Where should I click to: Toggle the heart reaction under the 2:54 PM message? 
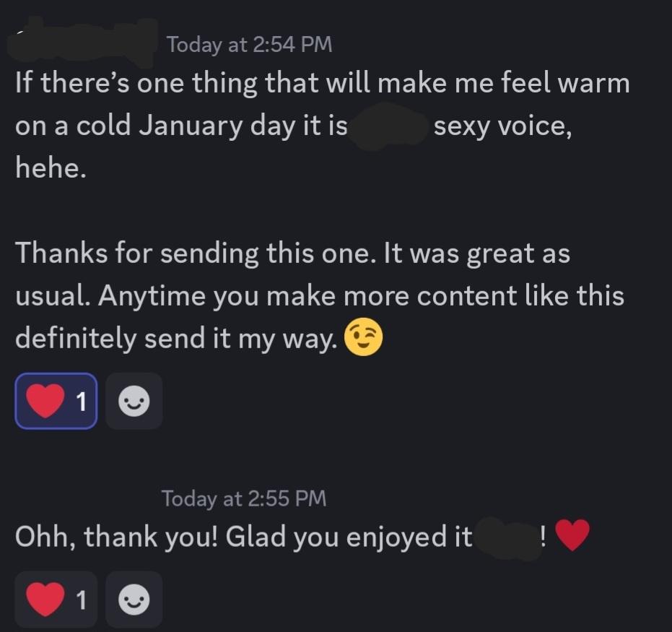55,402
